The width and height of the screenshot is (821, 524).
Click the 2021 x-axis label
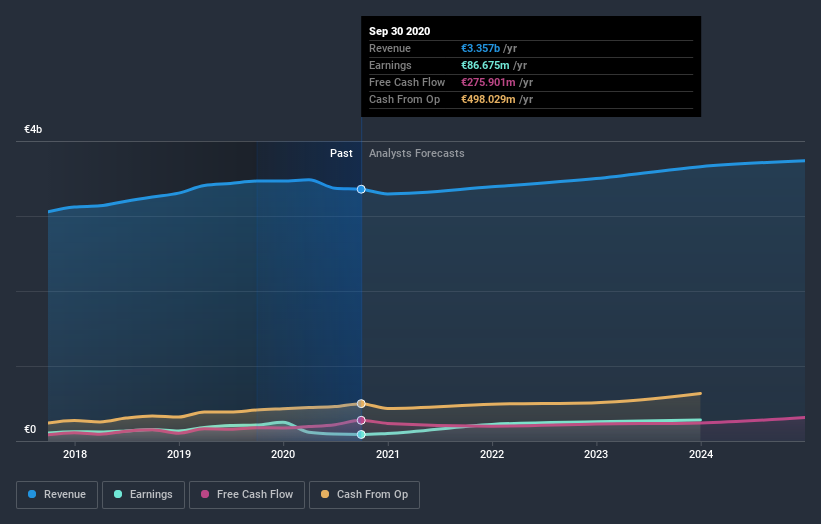point(387,454)
